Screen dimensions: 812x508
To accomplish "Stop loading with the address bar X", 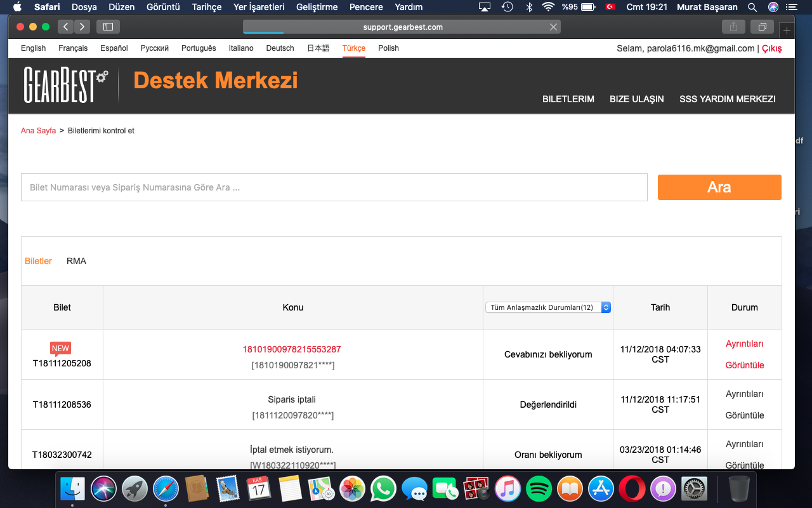I will pos(553,27).
